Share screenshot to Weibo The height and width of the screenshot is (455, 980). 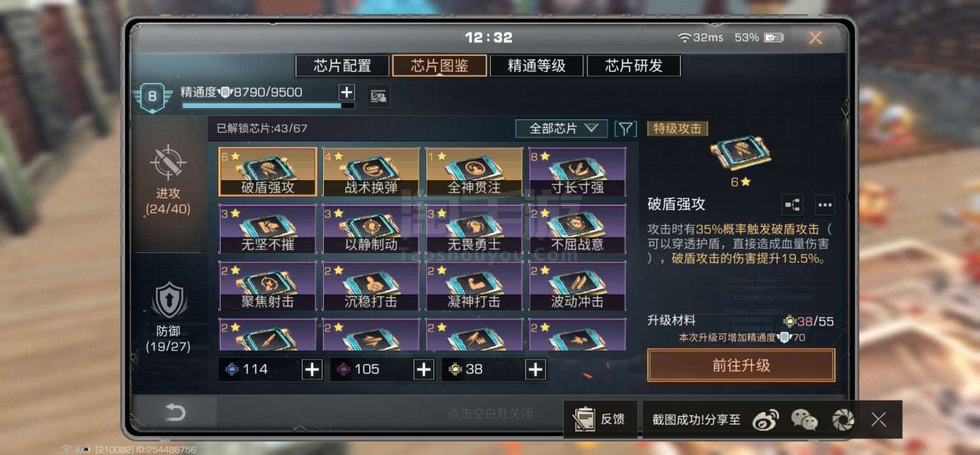click(x=765, y=420)
